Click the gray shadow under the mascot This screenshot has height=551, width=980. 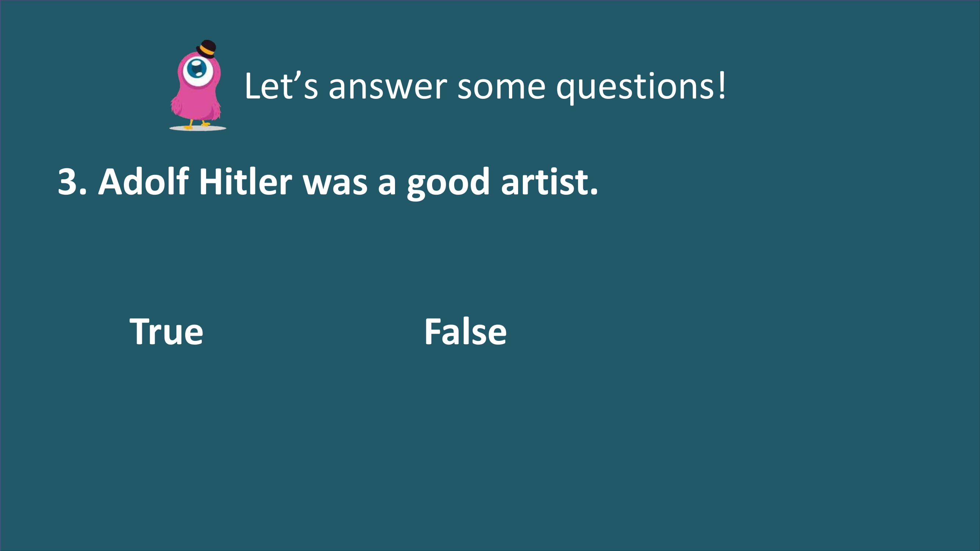tap(198, 129)
